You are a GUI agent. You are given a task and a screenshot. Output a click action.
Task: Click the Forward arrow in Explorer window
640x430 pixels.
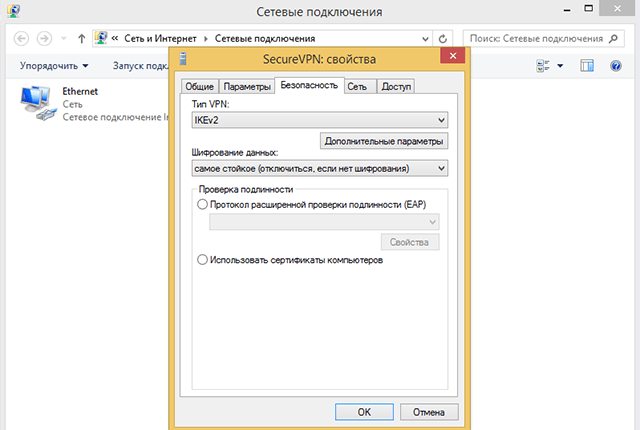pos(44,39)
